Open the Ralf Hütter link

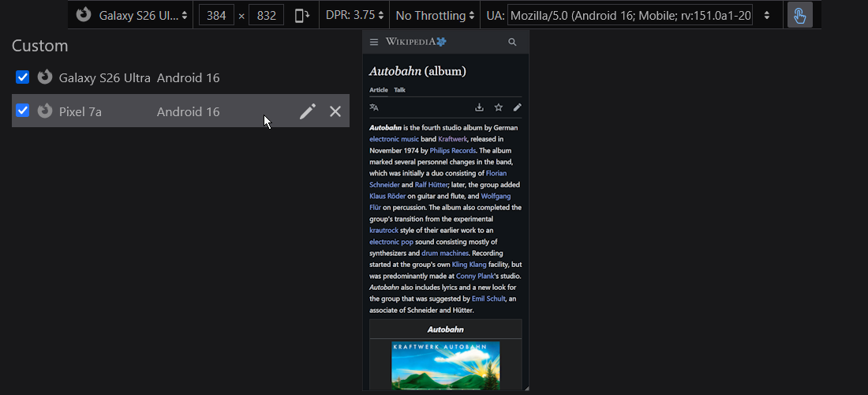tap(431, 185)
